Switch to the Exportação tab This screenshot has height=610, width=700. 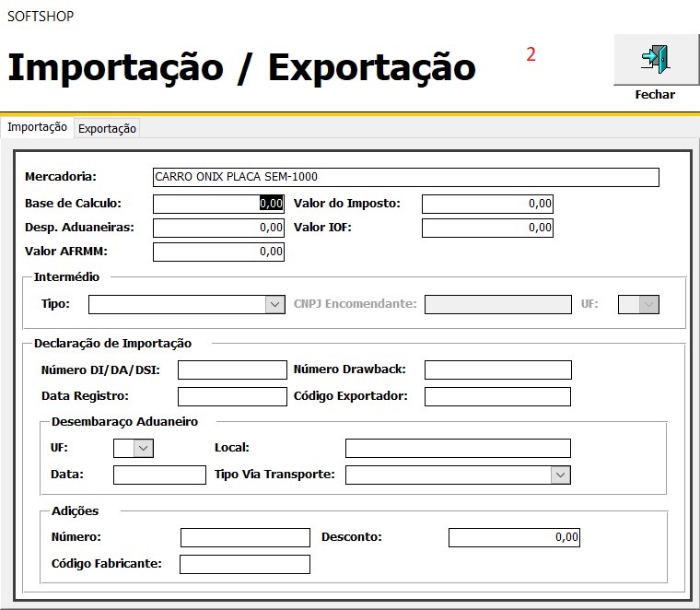pyautogui.click(x=107, y=129)
